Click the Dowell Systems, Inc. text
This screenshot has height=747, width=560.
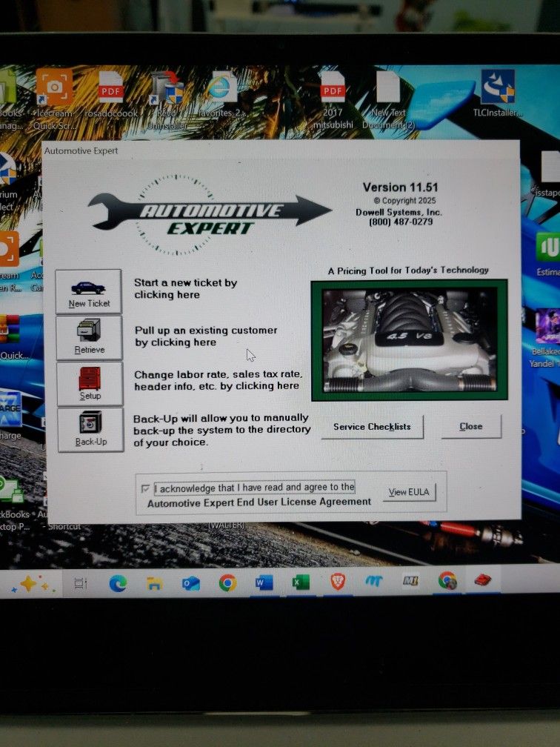click(399, 212)
